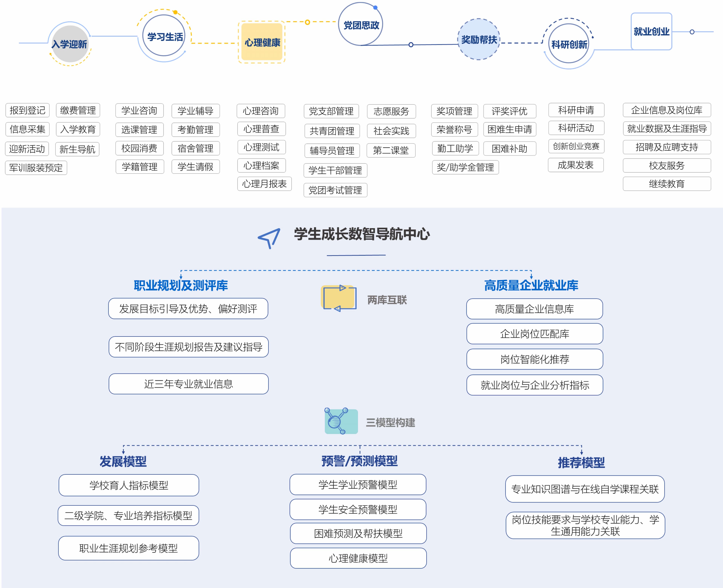Click 近三年专业就业信息 box

189,384
